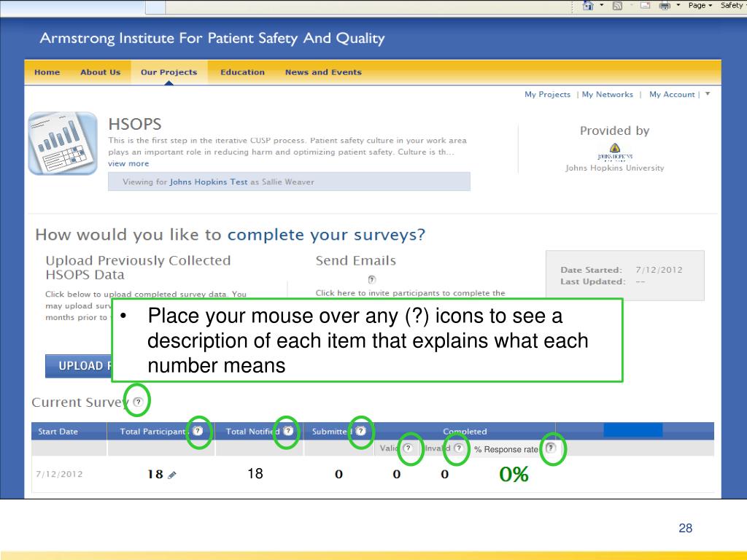Open the My Projects link

pyautogui.click(x=547, y=94)
